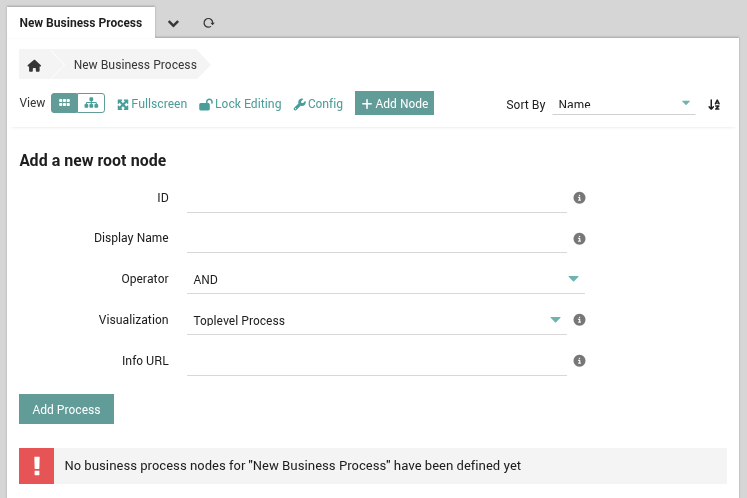This screenshot has width=747, height=498.
Task: Click Lock Editing link
Action: pos(240,104)
